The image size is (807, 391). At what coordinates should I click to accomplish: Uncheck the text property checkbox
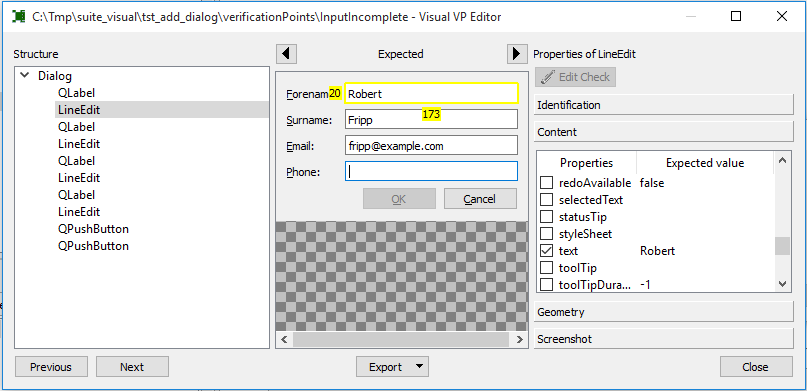(x=547, y=251)
